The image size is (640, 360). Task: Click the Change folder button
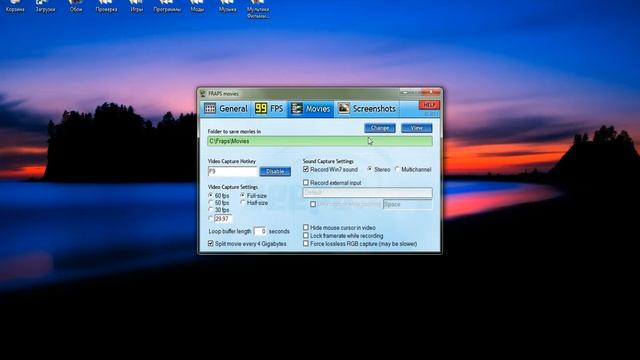pyautogui.click(x=380, y=128)
